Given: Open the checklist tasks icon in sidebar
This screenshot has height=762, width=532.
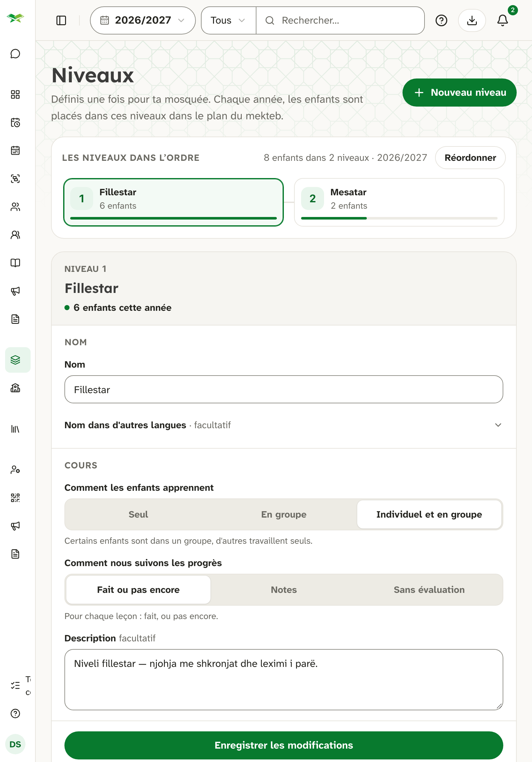Looking at the screenshot, I should (15, 685).
